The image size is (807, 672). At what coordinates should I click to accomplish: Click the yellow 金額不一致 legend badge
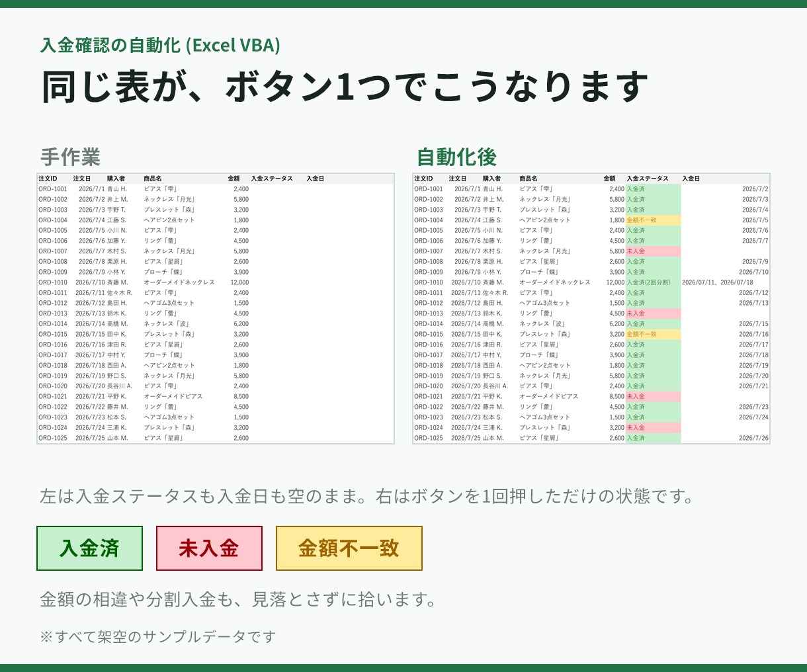point(349,548)
